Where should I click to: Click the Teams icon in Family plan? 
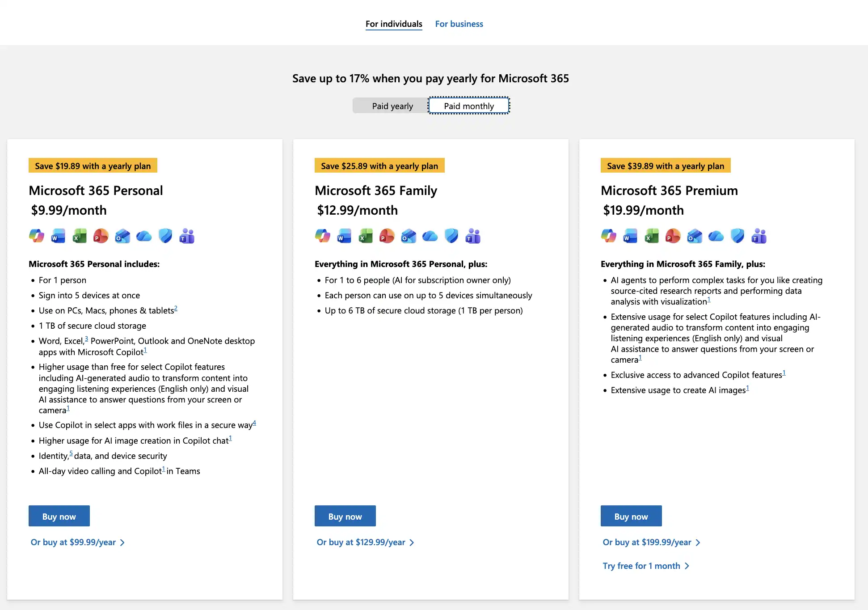(x=473, y=236)
